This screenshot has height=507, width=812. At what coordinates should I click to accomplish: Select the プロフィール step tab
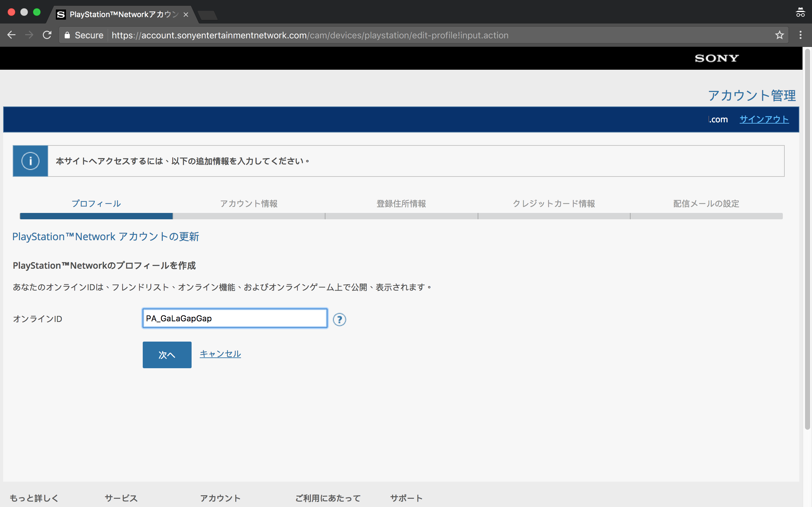click(96, 203)
